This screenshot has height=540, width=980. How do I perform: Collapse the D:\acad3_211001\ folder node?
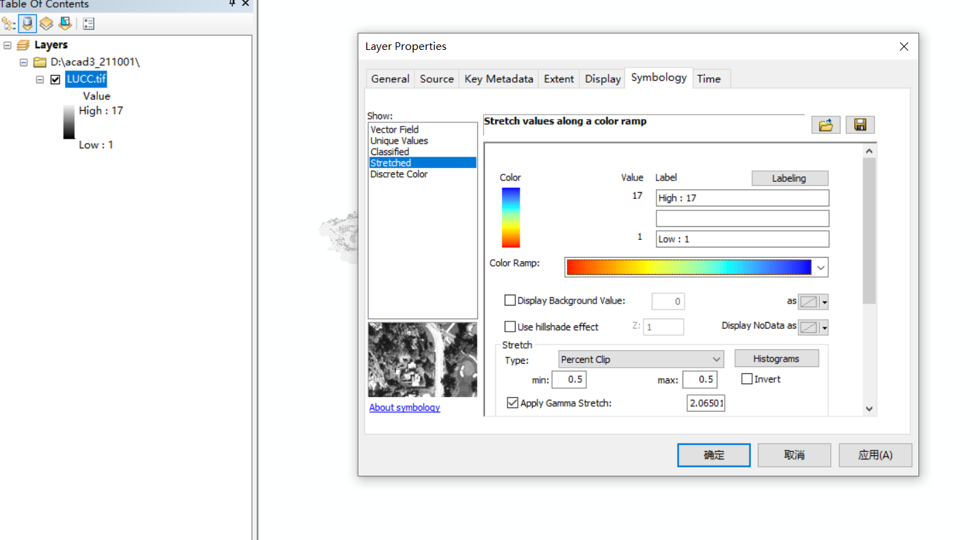[24, 62]
